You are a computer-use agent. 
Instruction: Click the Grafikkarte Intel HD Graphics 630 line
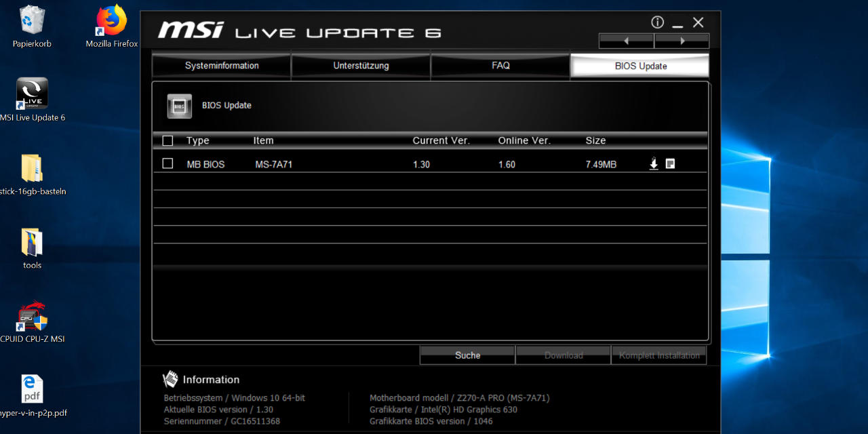(x=443, y=410)
